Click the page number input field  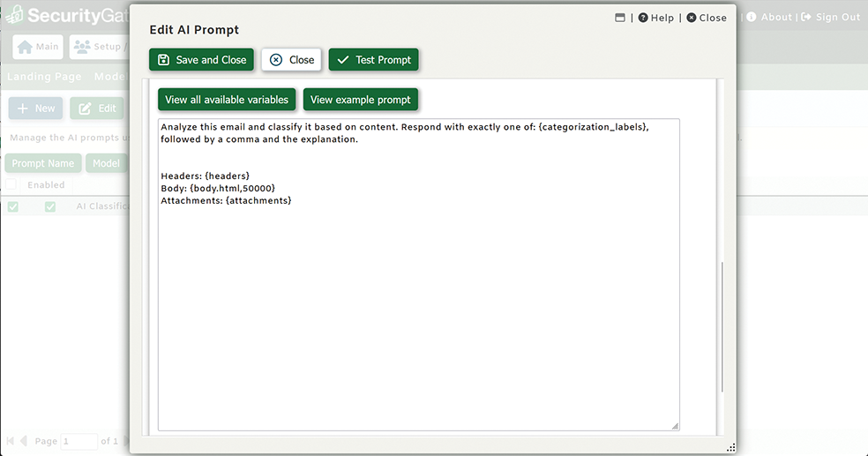[79, 441]
